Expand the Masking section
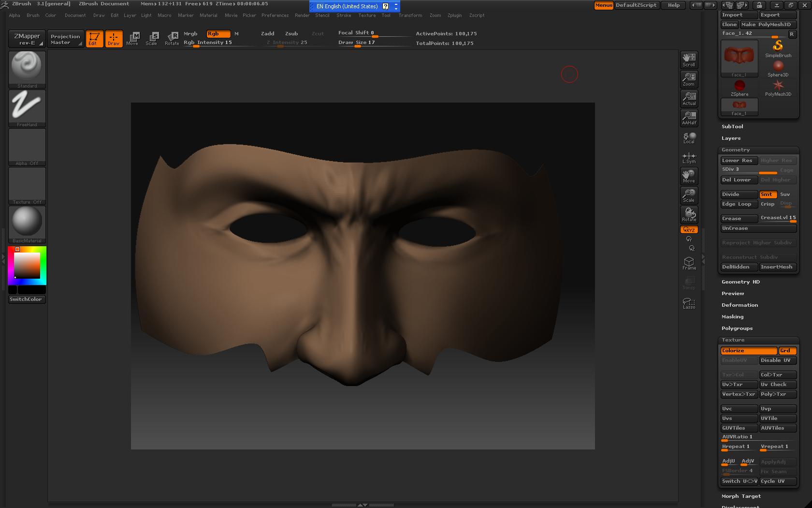The height and width of the screenshot is (508, 812). 732,317
